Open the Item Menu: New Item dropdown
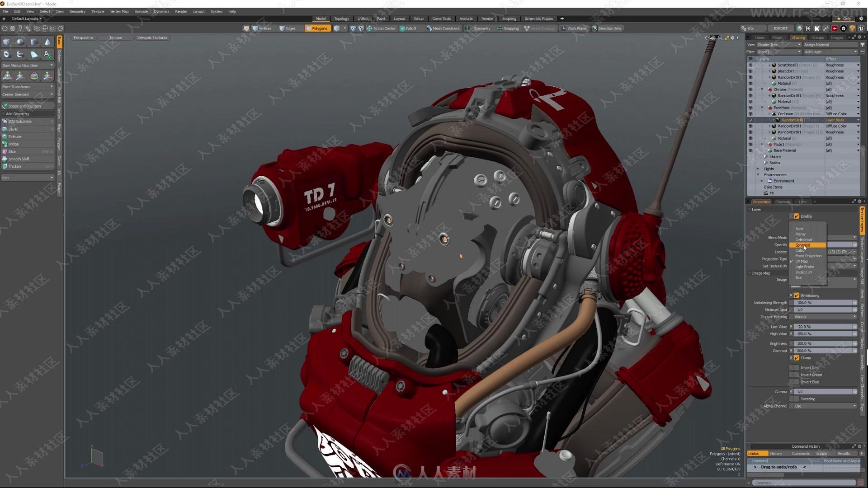 (28, 66)
